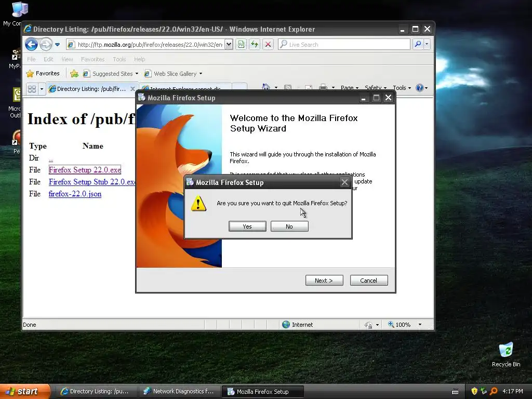
Task: Open the Tools menu in menu bar
Action: pyautogui.click(x=119, y=59)
